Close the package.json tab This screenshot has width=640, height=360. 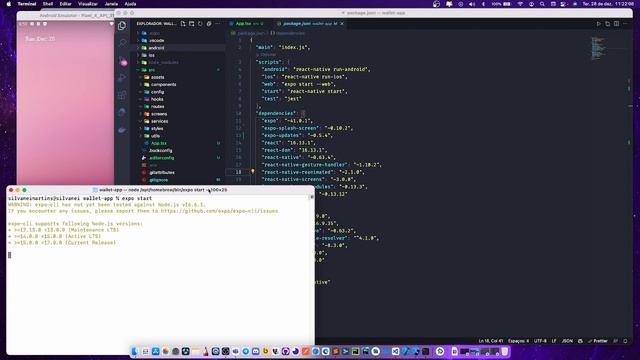(x=342, y=24)
